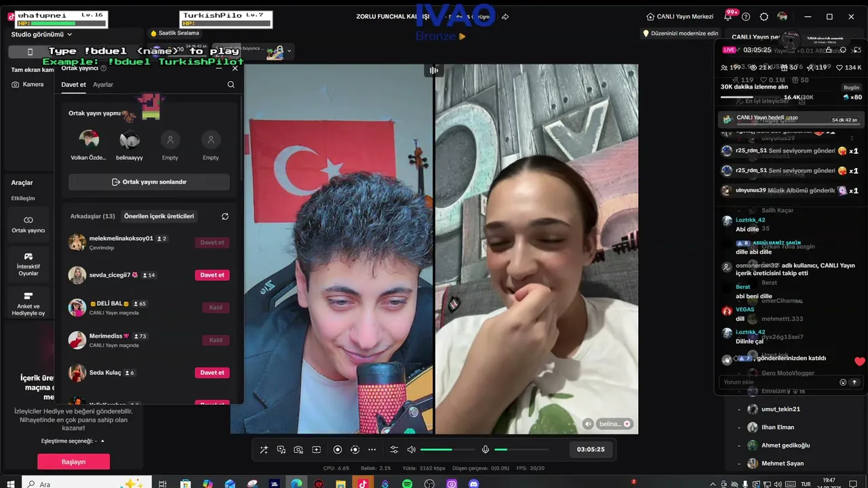This screenshot has height=488, width=868.
Task: Close the Ortak yayıncı panel
Action: coord(235,68)
